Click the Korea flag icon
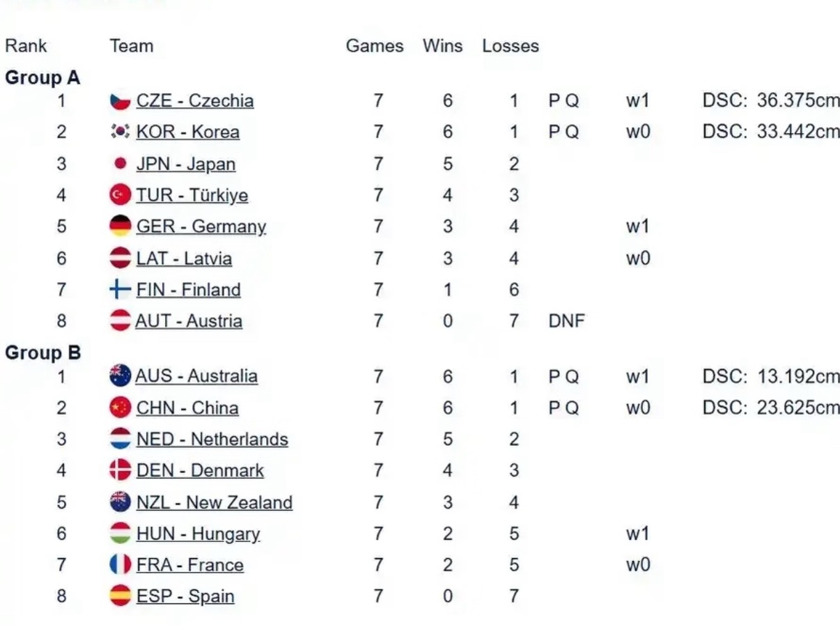This screenshot has height=625, width=840. pyautogui.click(x=120, y=132)
